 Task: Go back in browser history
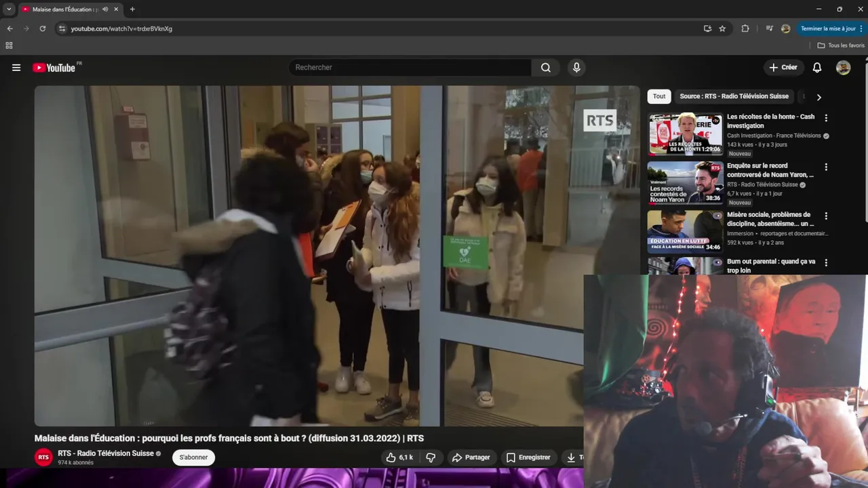pos(9,28)
